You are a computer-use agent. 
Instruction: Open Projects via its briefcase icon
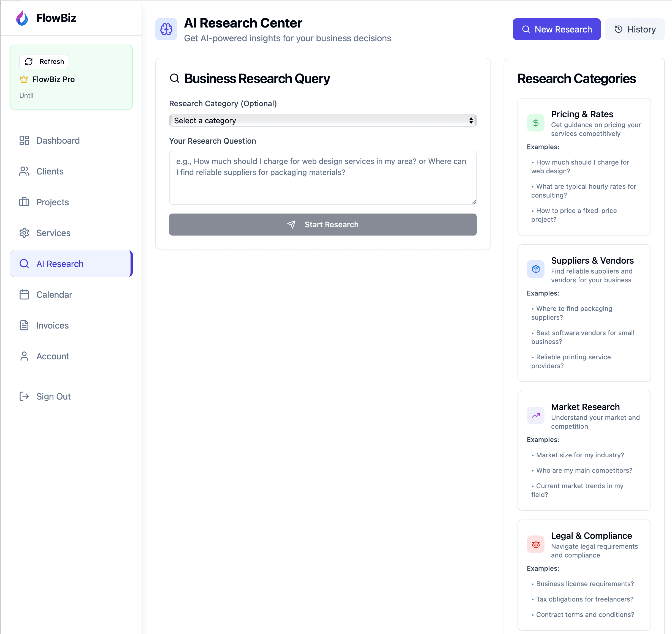point(24,202)
